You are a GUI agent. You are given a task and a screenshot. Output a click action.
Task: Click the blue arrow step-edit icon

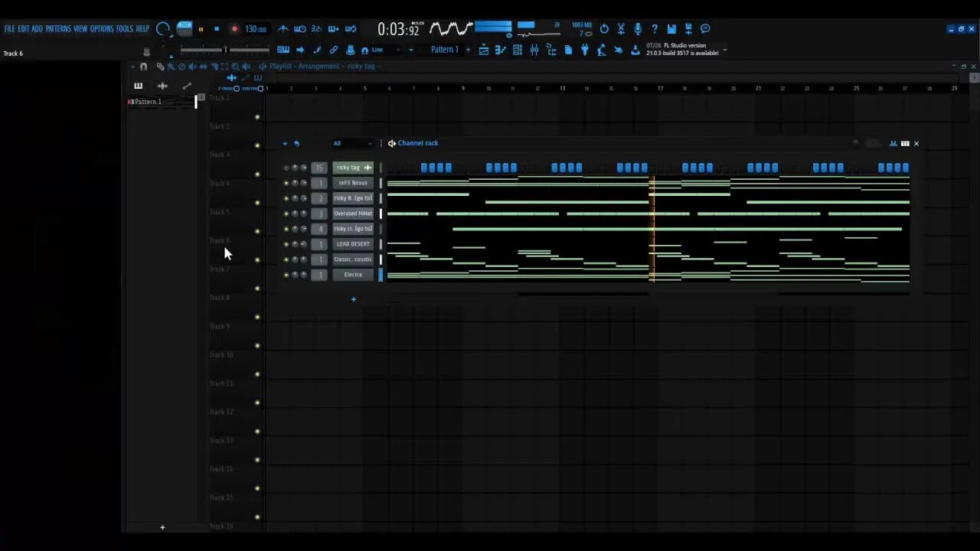(x=300, y=50)
